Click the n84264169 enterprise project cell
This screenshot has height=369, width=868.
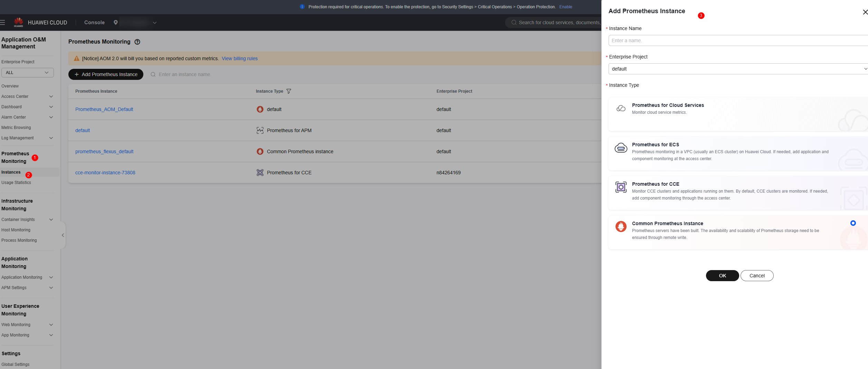[448, 173]
